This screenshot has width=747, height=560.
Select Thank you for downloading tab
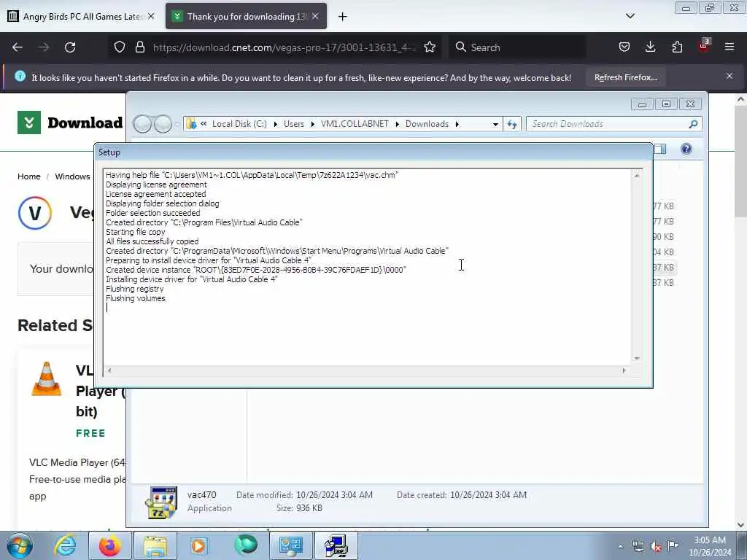click(246, 16)
